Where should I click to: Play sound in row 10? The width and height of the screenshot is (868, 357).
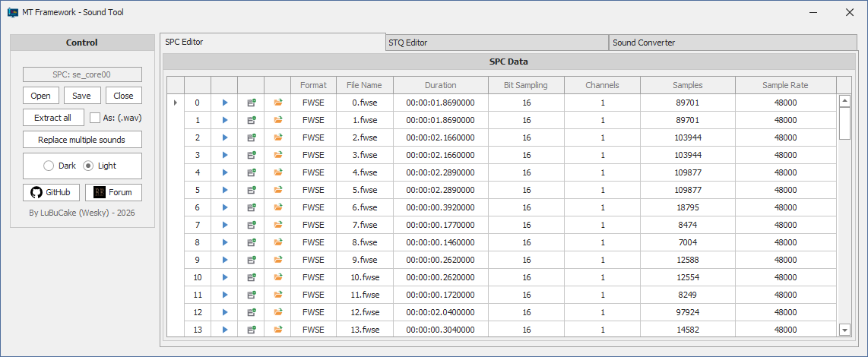tap(225, 276)
